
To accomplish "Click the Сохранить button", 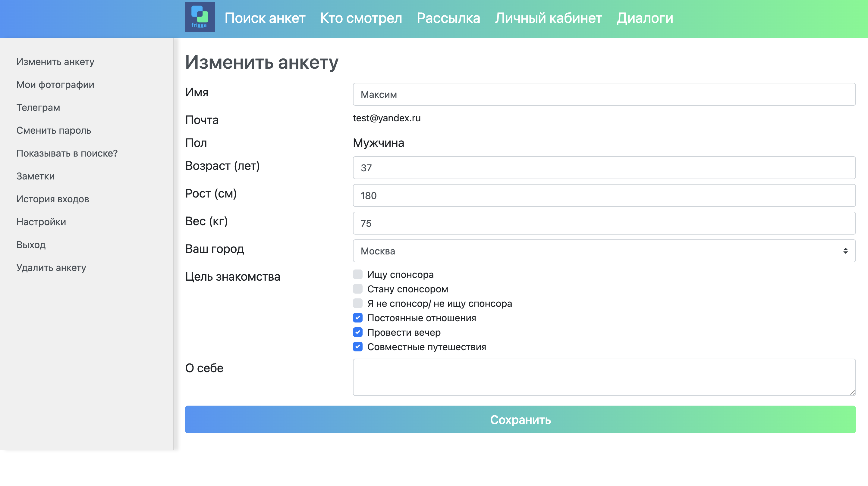I will click(520, 419).
